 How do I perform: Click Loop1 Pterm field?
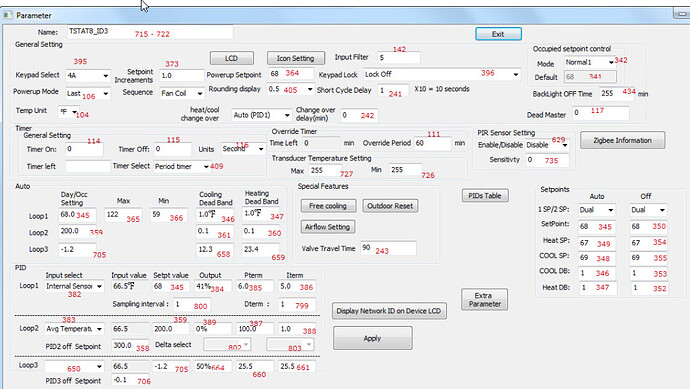[x=254, y=286]
